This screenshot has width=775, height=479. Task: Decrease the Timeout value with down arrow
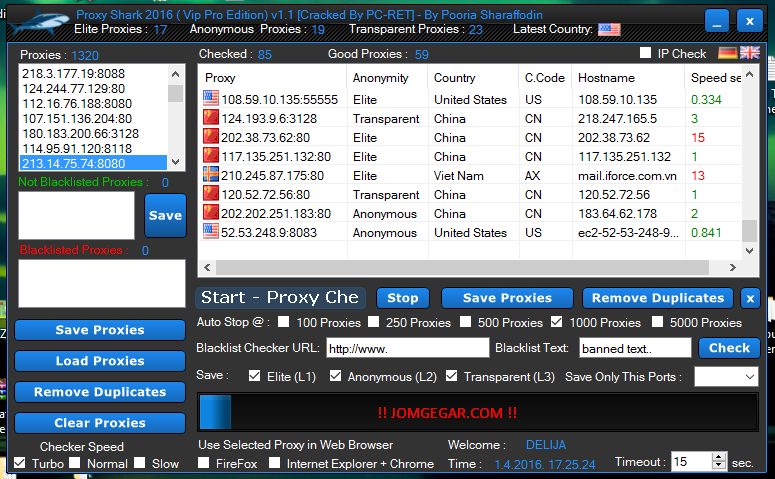point(719,465)
